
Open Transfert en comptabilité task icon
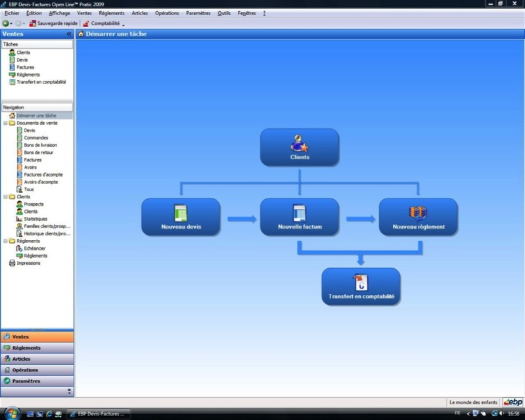point(12,82)
